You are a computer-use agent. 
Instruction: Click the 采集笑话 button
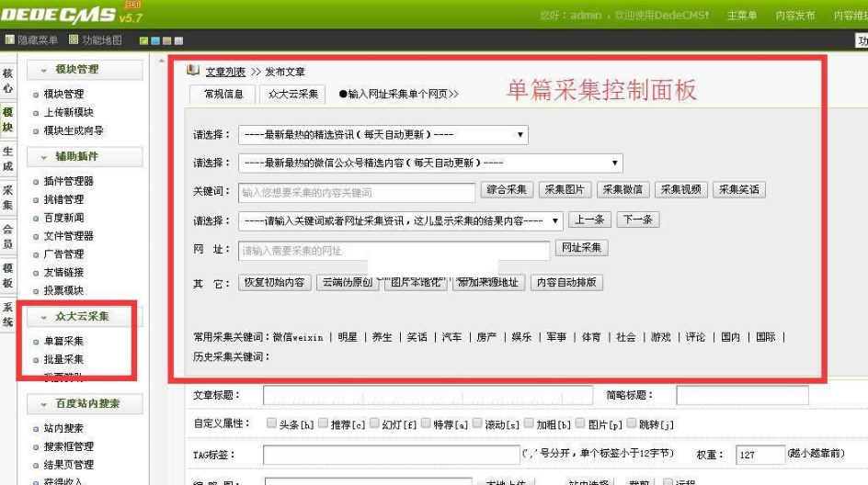[x=739, y=190]
